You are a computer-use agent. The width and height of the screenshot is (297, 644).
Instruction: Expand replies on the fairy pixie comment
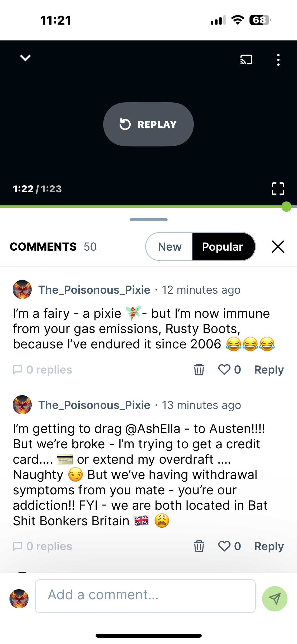coord(43,370)
